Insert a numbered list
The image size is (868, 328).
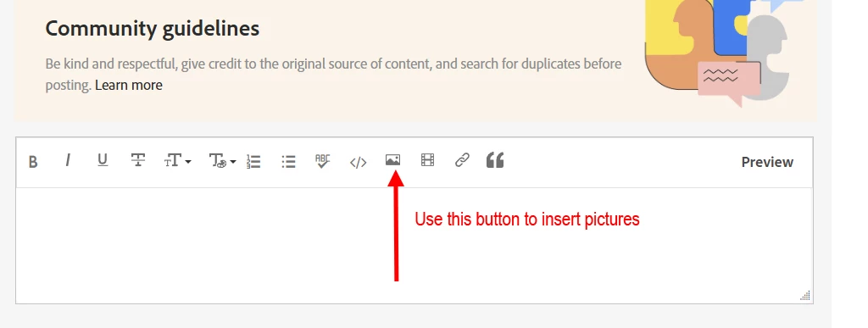click(253, 162)
